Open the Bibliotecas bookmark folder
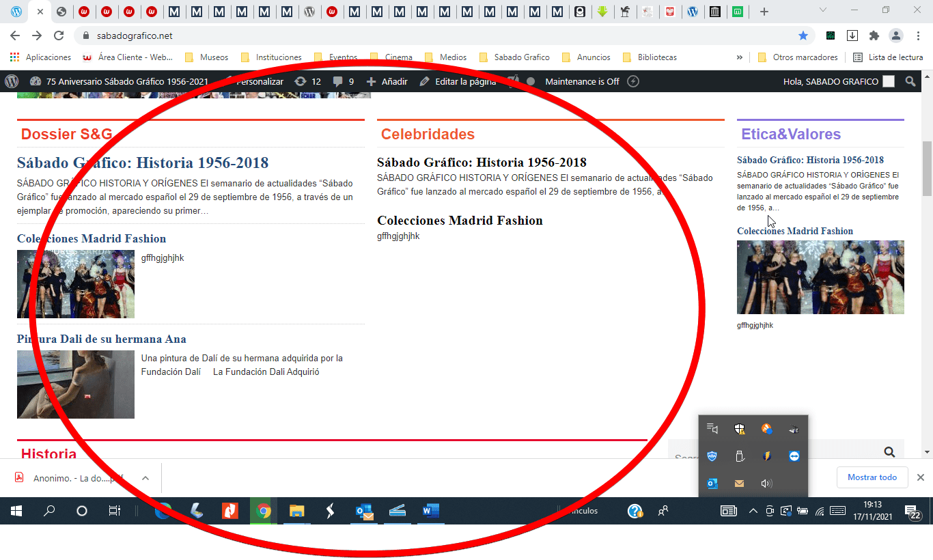 (x=650, y=57)
